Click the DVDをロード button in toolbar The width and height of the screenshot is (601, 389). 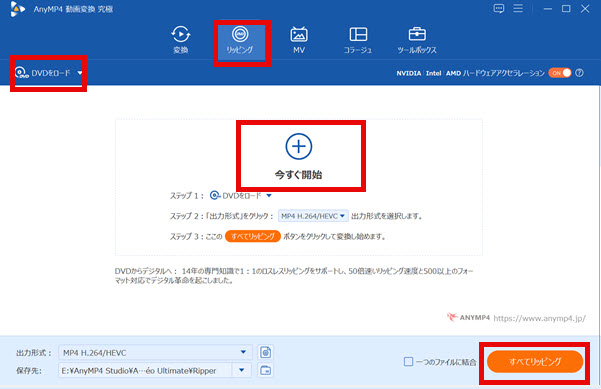coord(43,73)
